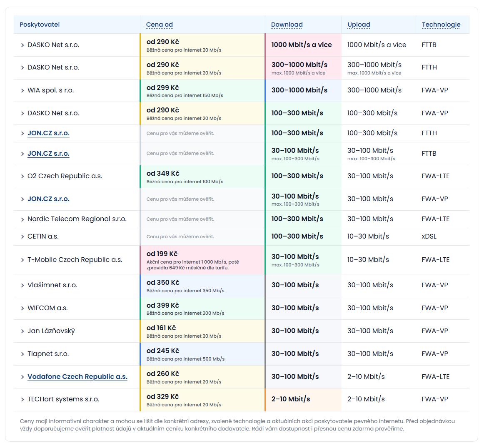Open the JON.CZ s.r.o. FTTB link
484x448 pixels.
click(x=48, y=154)
